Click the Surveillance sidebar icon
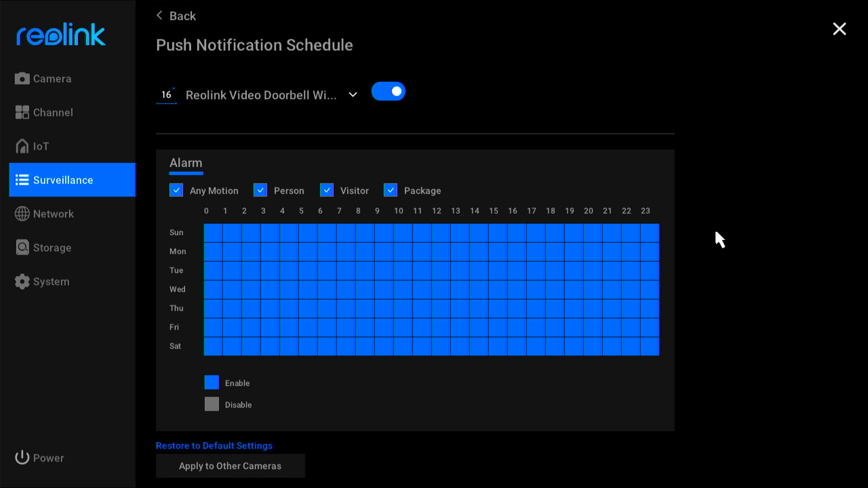 click(x=22, y=180)
